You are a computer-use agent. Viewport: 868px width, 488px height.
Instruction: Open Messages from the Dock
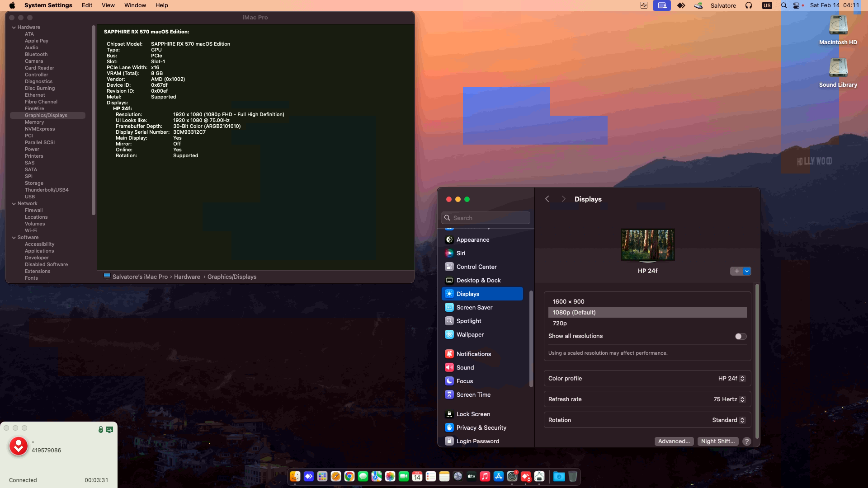363,476
